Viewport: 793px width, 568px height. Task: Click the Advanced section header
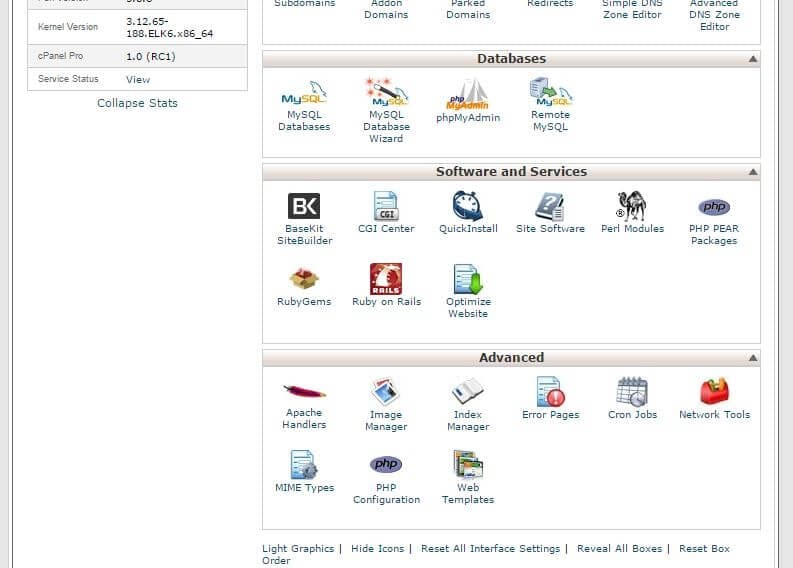[x=511, y=358]
